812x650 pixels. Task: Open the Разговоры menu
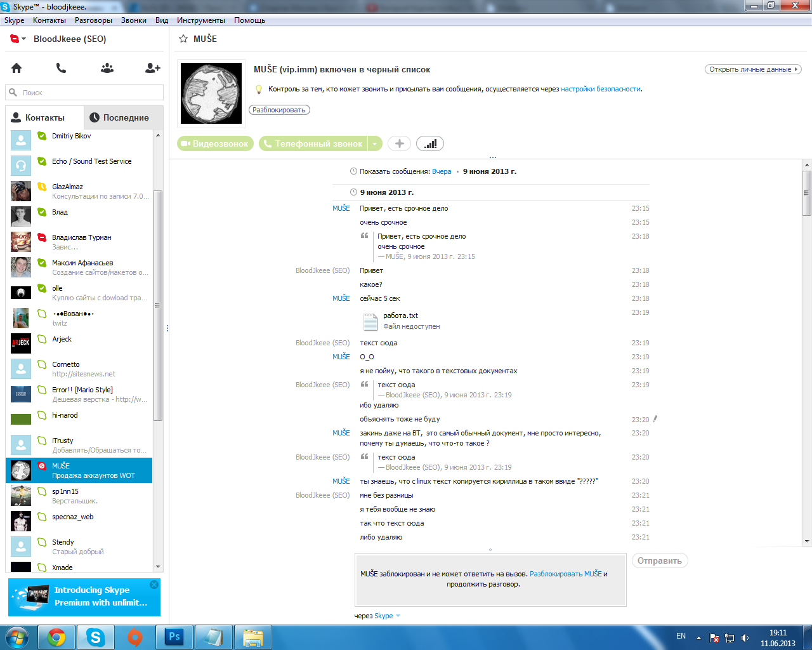[93, 20]
